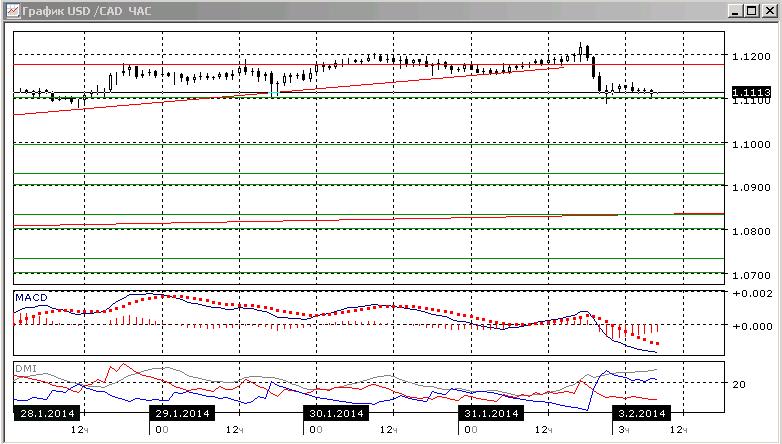Image resolution: width=782 pixels, height=444 pixels.
Task: Click the DMI level 20 label
Action: (x=739, y=384)
